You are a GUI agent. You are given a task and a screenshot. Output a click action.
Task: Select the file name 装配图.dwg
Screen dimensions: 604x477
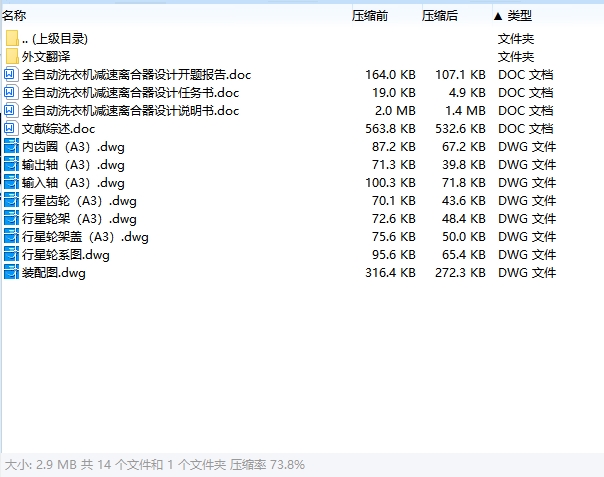tap(54, 273)
